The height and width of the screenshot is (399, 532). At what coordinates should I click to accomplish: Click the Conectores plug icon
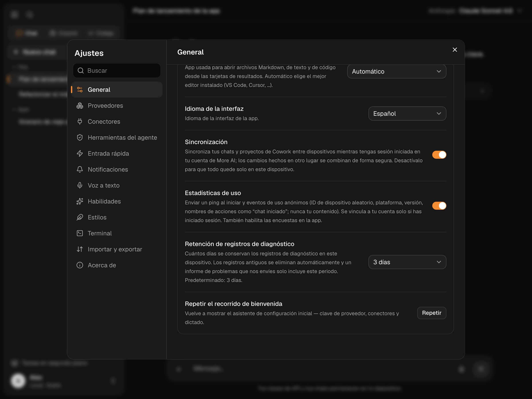click(80, 121)
